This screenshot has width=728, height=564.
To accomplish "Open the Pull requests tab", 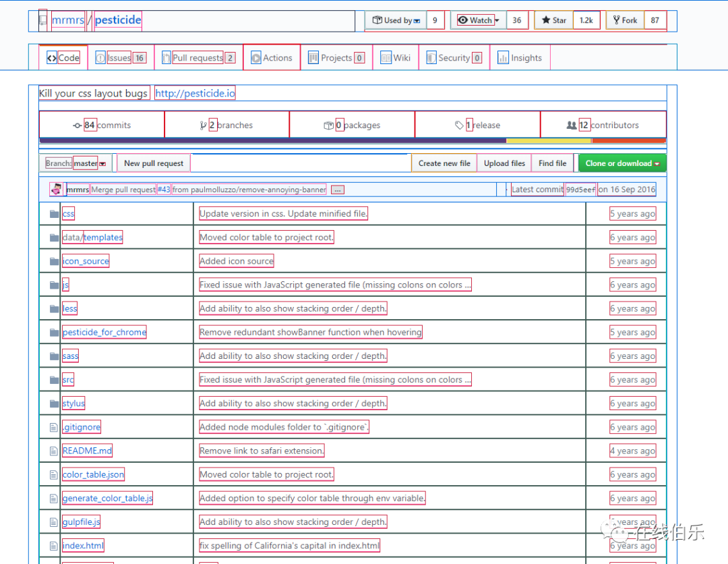I will (199, 57).
